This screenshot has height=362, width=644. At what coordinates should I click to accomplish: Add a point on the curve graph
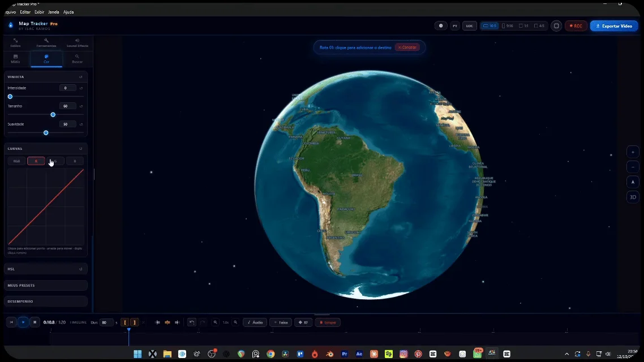point(46,206)
